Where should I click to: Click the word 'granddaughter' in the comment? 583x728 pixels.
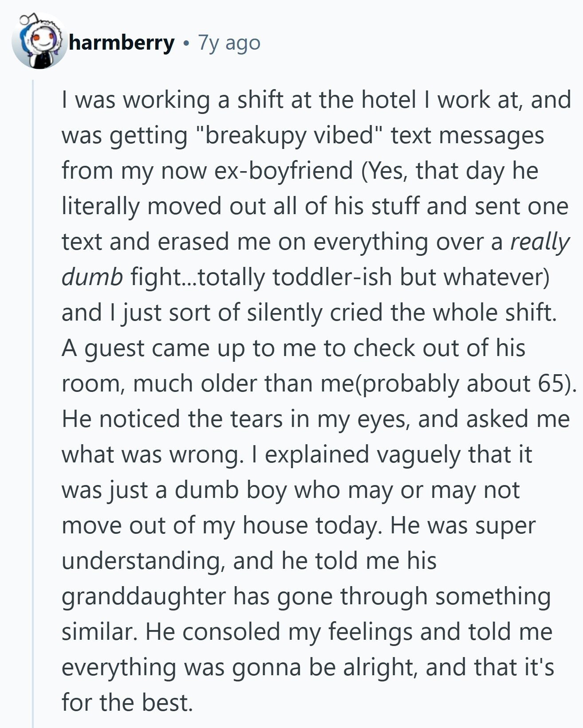pyautogui.click(x=144, y=597)
